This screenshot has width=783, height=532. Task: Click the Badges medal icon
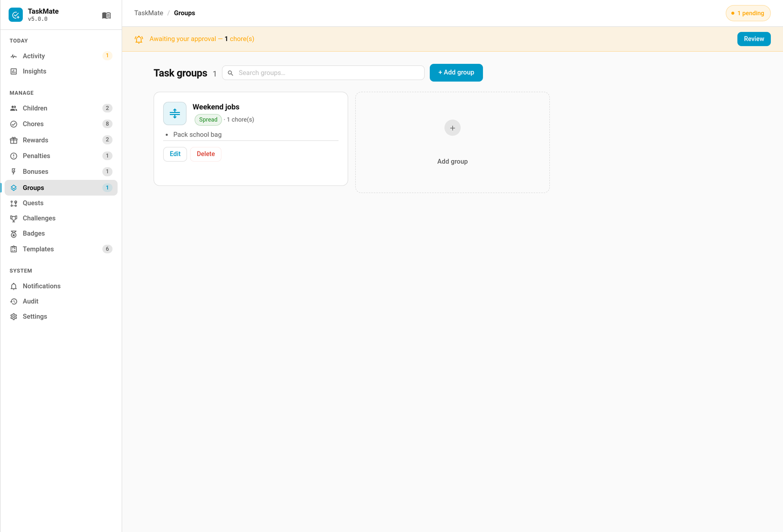point(14,234)
